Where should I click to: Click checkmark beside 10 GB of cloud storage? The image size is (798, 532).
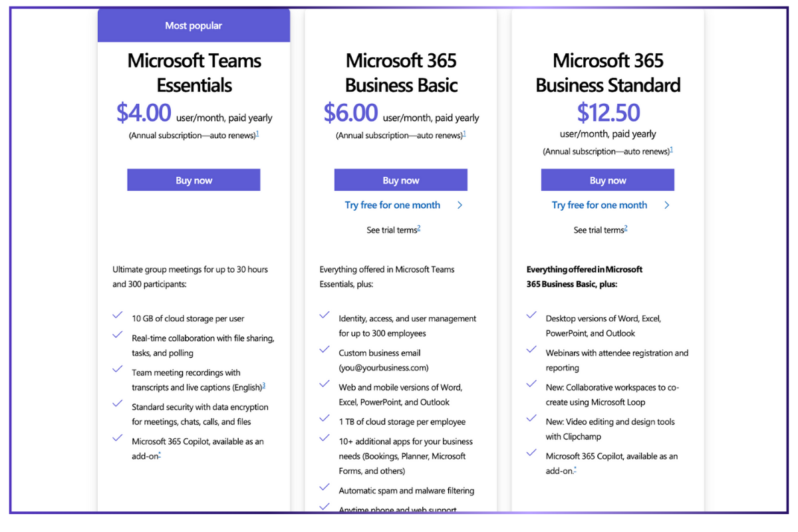pos(118,315)
